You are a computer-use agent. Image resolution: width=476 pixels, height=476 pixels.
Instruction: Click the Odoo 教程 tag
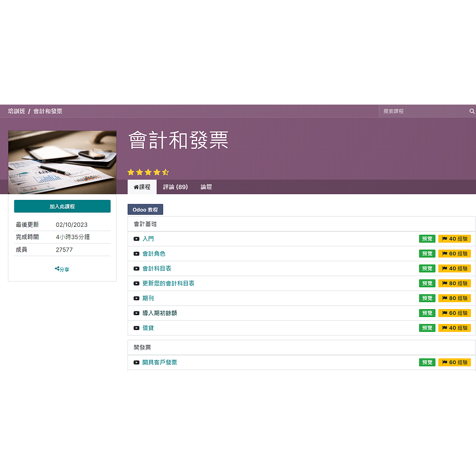(x=145, y=210)
